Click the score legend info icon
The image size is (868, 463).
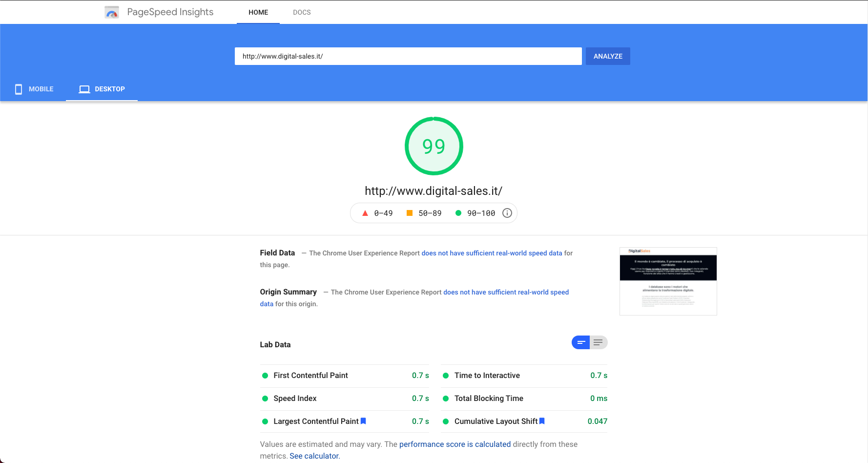tap(507, 213)
